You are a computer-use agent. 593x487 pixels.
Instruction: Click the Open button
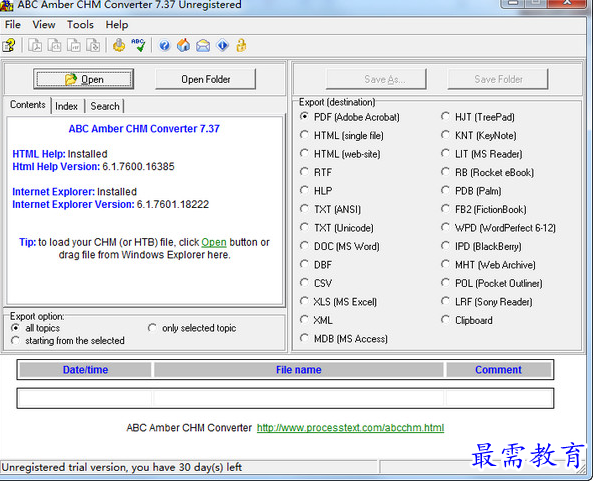[x=84, y=79]
